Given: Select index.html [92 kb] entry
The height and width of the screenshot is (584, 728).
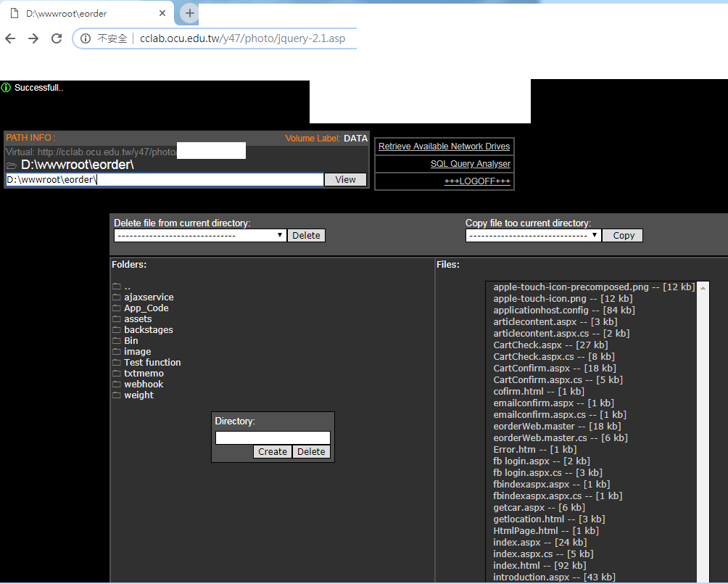Looking at the screenshot, I should pyautogui.click(x=539, y=566).
